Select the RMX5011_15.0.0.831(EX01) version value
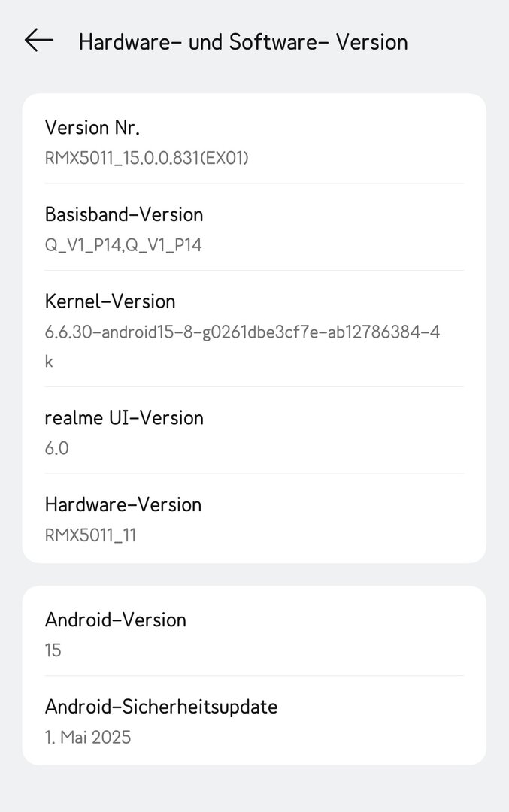The height and width of the screenshot is (812, 509). point(147,158)
